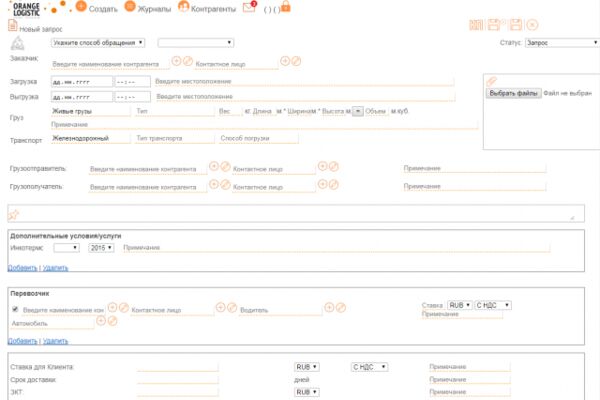Open the empty dropdown beside способ обращения
This screenshot has height=400, width=600.
point(196,42)
